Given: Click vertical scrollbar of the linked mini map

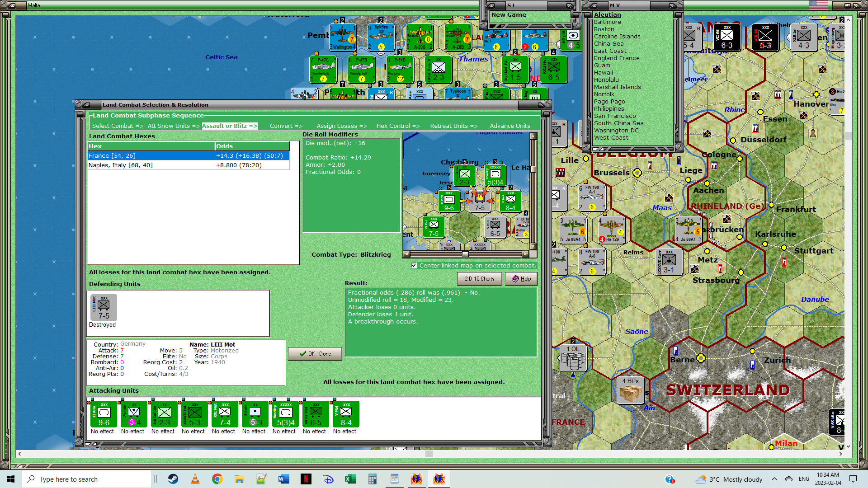Looking at the screenshot, I should click(533, 191).
